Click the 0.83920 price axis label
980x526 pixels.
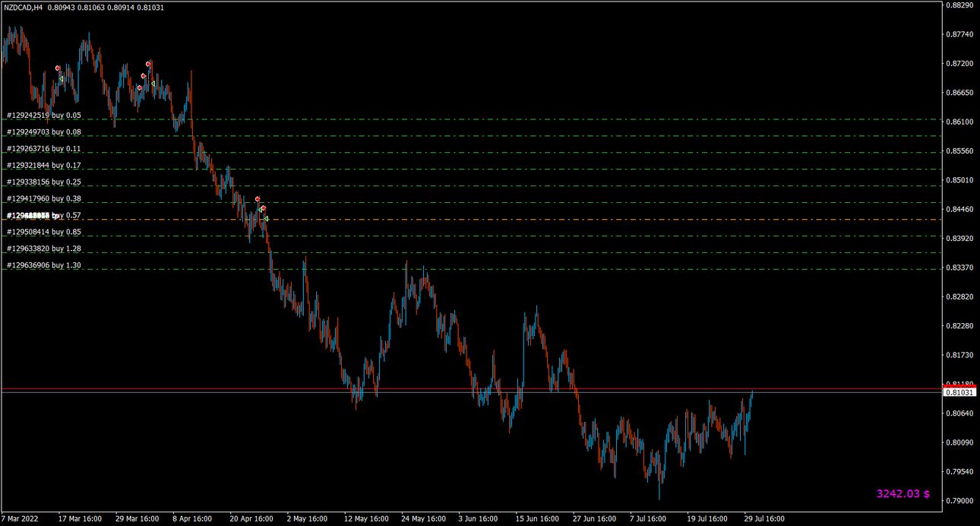click(959, 239)
